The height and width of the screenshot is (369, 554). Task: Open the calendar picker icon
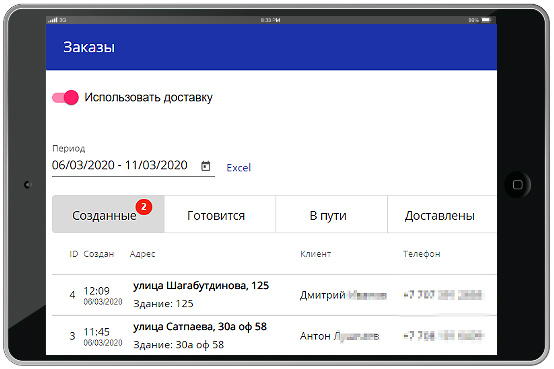tap(206, 166)
